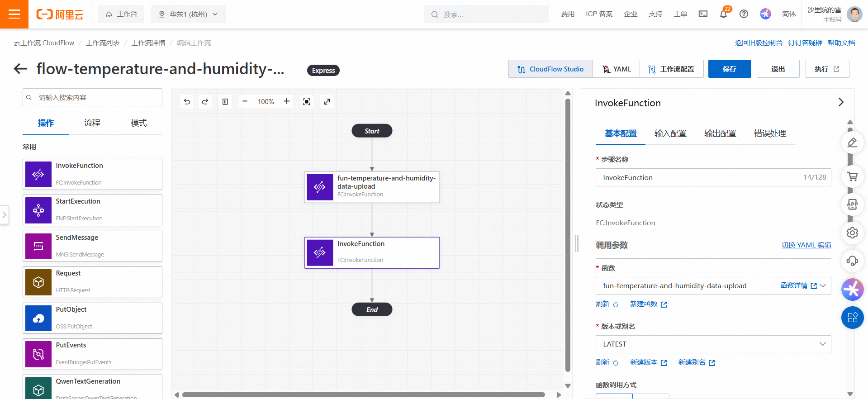Open the API floating icon

click(x=852, y=204)
